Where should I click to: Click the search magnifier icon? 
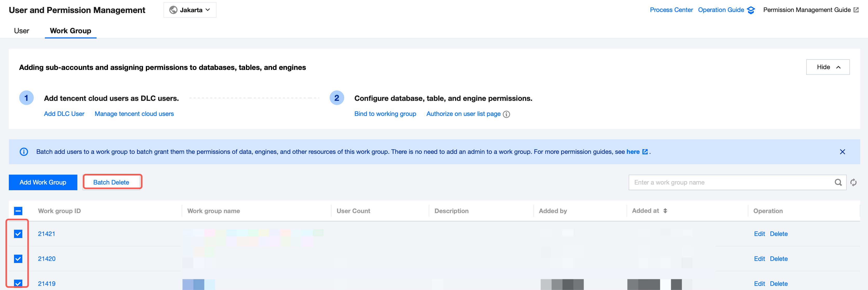coord(838,182)
